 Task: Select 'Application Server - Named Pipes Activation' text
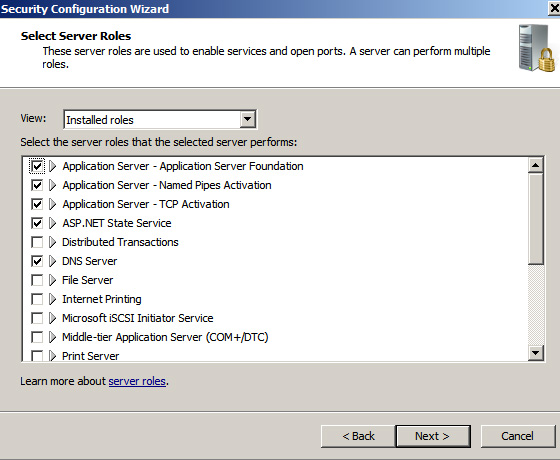[167, 185]
